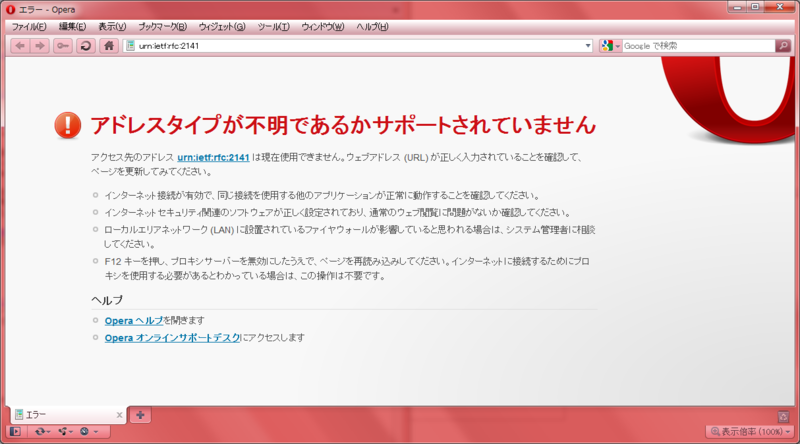This screenshot has width=800, height=444.
Task: Click the F12 キー proxy instruction text
Action: click(x=347, y=268)
